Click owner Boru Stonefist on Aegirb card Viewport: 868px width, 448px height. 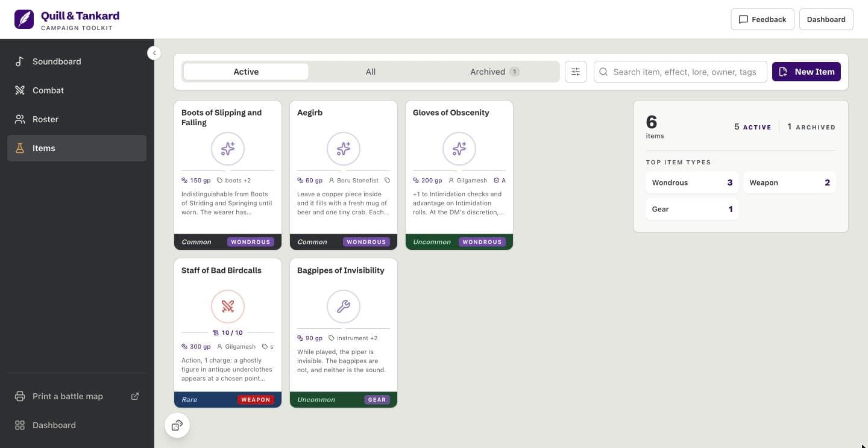pos(354,181)
